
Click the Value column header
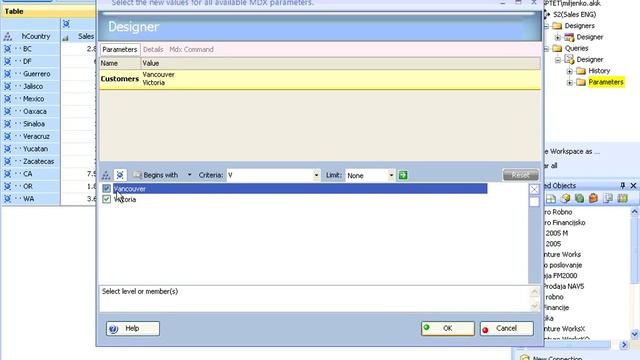point(340,63)
